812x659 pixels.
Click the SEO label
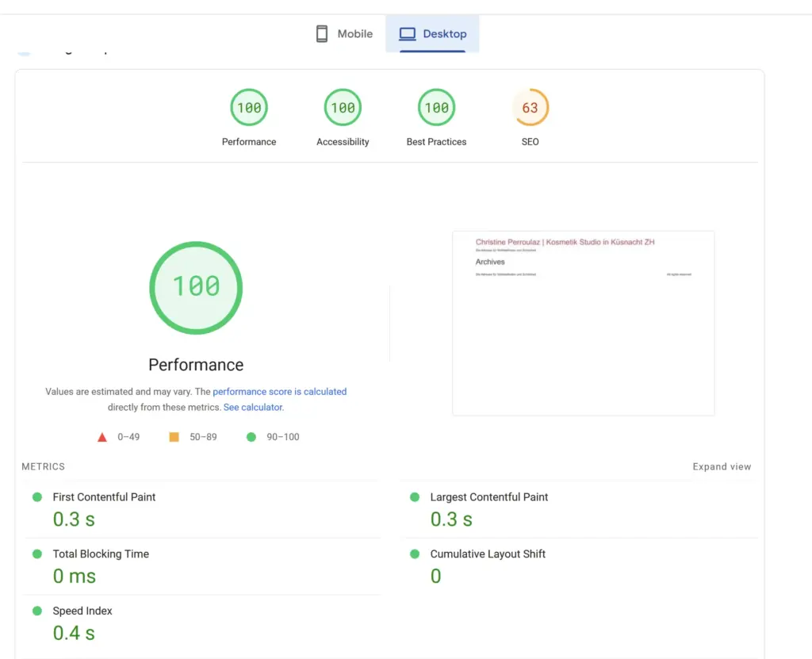coord(530,141)
